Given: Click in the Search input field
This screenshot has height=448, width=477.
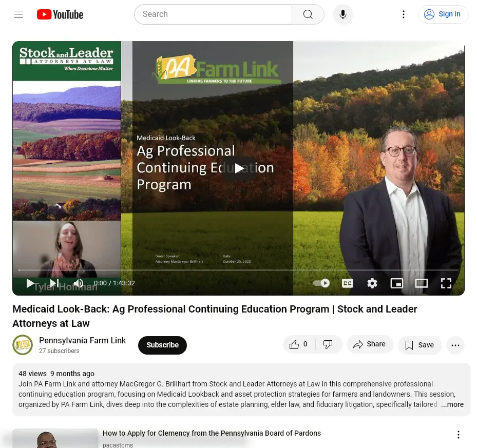Looking at the screenshot, I should tap(213, 14).
